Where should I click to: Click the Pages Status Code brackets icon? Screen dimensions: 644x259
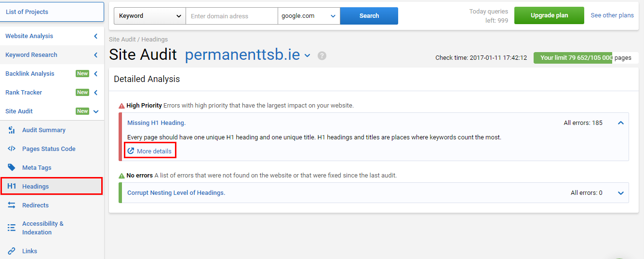tap(12, 149)
